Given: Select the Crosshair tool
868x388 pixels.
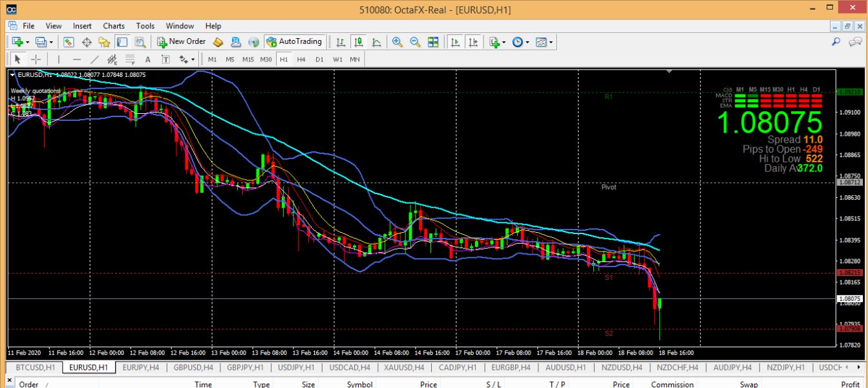Looking at the screenshot, I should (36, 59).
